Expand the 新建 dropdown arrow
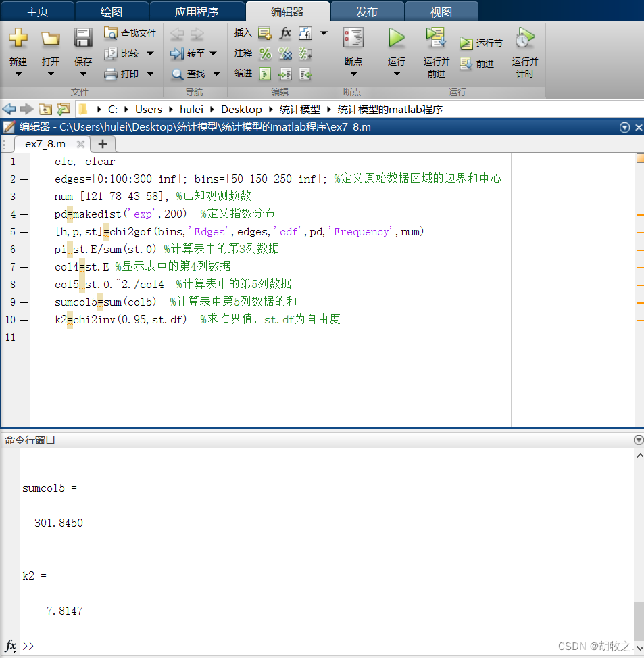Image resolution: width=644 pixels, height=658 pixels. [18, 74]
